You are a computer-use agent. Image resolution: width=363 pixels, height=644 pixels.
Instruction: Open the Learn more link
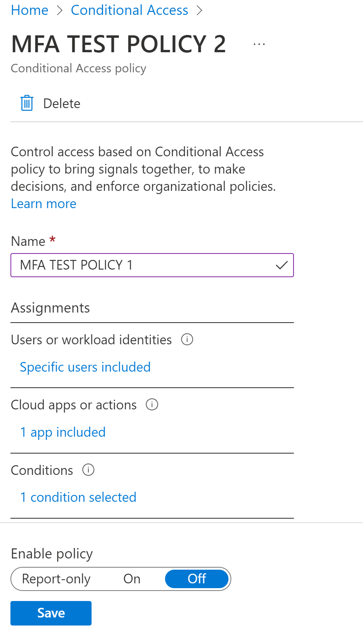43,204
